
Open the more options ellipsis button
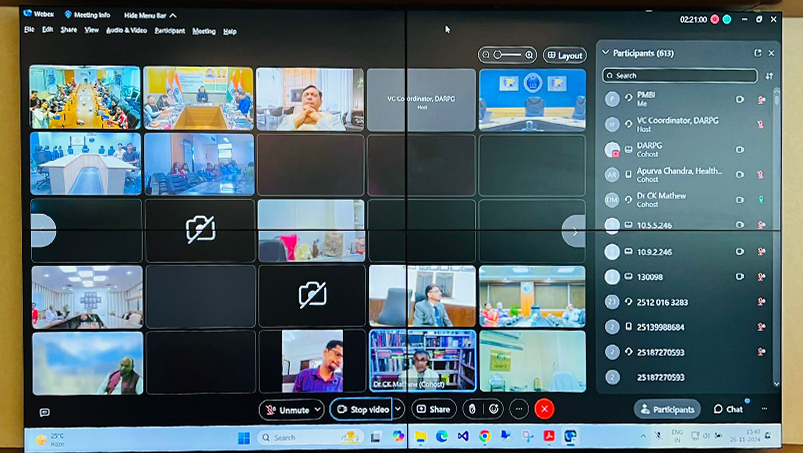[519, 408]
